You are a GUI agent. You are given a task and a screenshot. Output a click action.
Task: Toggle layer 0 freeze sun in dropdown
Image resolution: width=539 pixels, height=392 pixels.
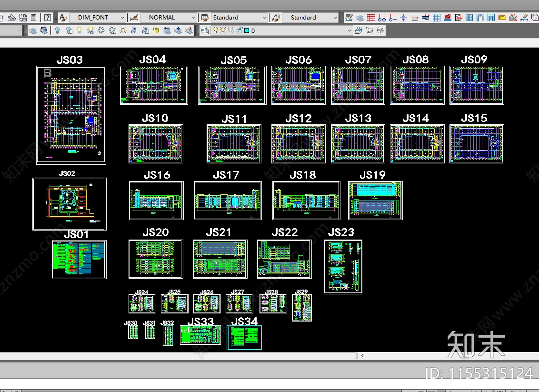223,30
